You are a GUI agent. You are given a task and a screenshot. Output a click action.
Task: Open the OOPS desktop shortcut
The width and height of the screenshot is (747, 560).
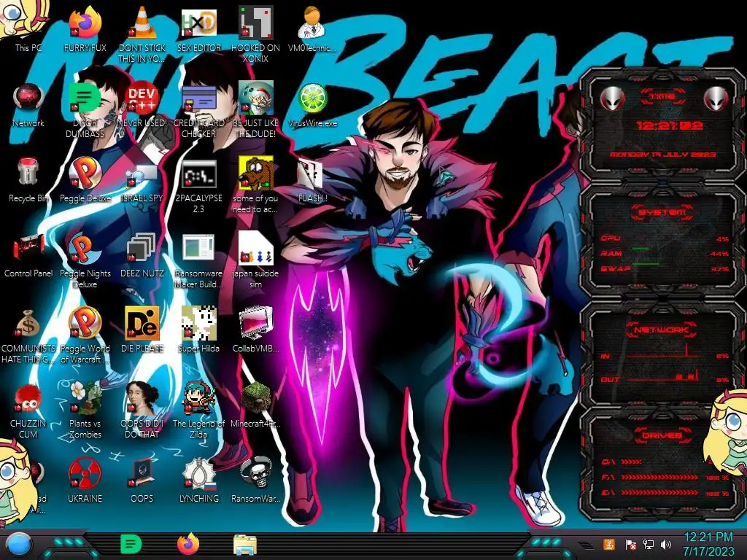pyautogui.click(x=142, y=480)
